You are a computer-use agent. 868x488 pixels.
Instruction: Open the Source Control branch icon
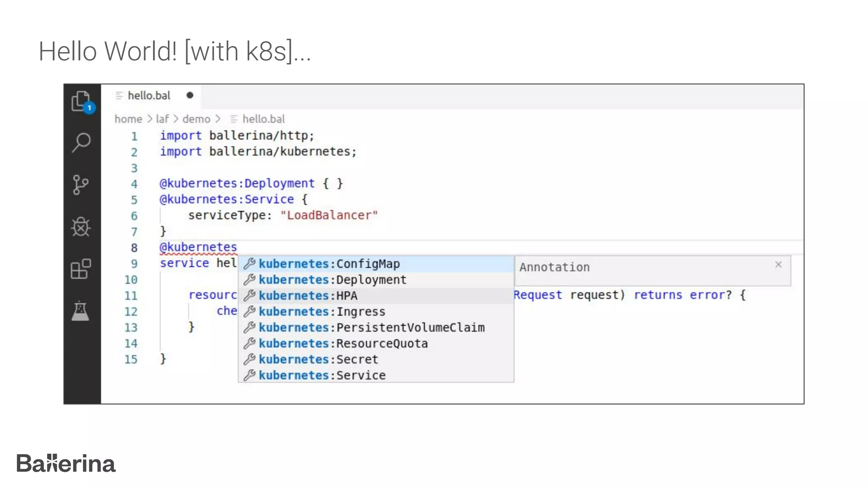tap(80, 185)
